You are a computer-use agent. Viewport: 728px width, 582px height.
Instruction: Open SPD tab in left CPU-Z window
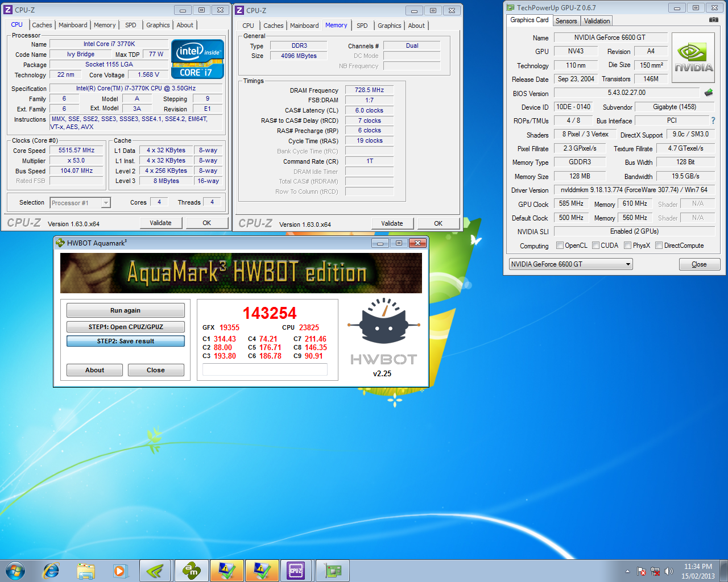pos(131,25)
